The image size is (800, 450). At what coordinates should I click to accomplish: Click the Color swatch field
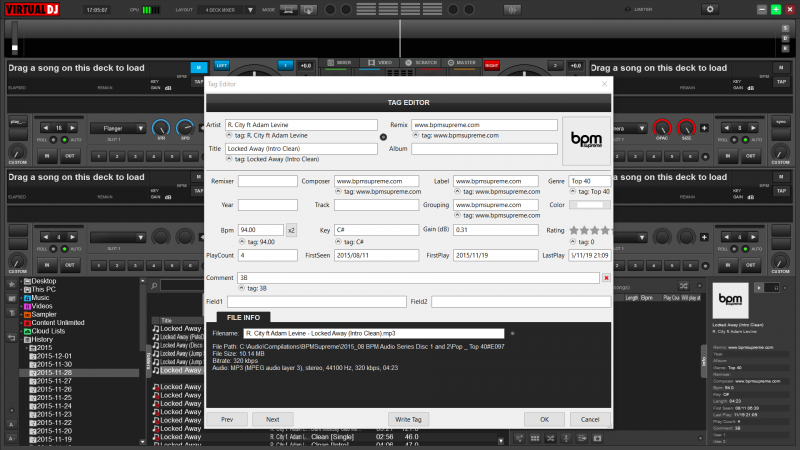click(589, 204)
